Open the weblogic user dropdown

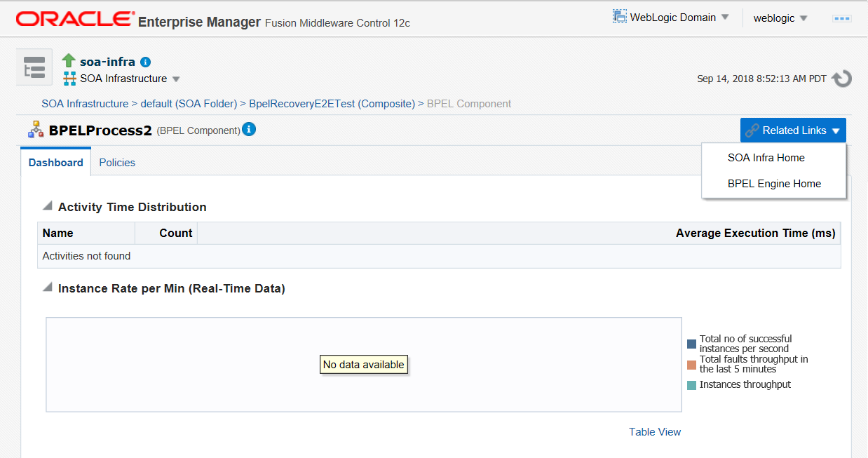click(x=780, y=18)
